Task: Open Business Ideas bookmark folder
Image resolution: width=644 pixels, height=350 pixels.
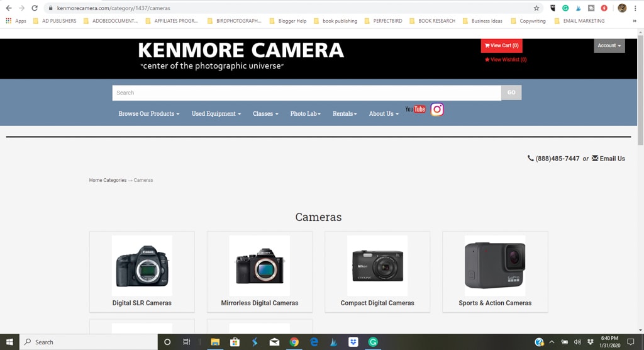Action: point(482,21)
